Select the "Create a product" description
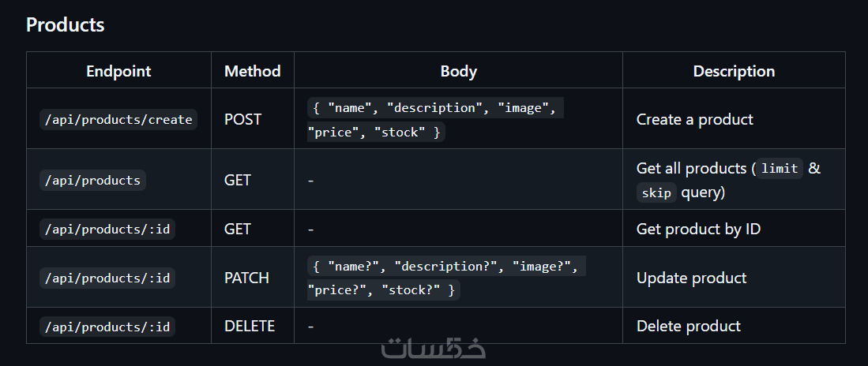Viewport: 868px width, 366px height. (x=695, y=120)
